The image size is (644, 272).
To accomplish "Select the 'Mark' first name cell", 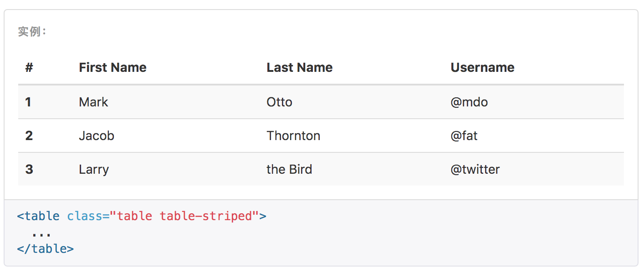I will coord(93,102).
